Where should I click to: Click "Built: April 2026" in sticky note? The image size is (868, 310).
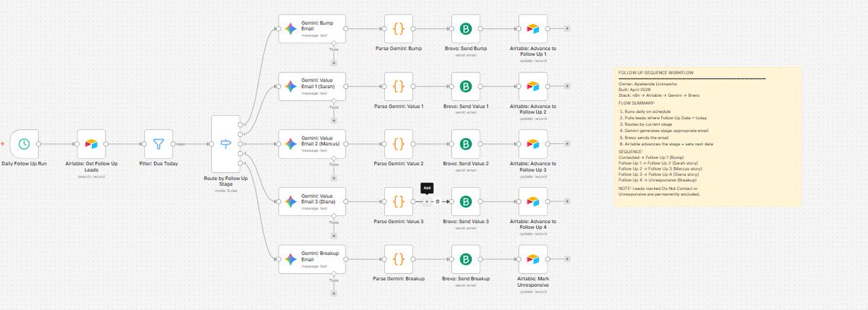click(x=636, y=89)
